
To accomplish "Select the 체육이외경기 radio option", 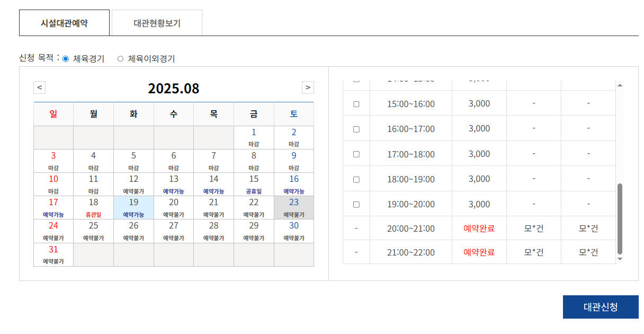I will click(x=120, y=59).
